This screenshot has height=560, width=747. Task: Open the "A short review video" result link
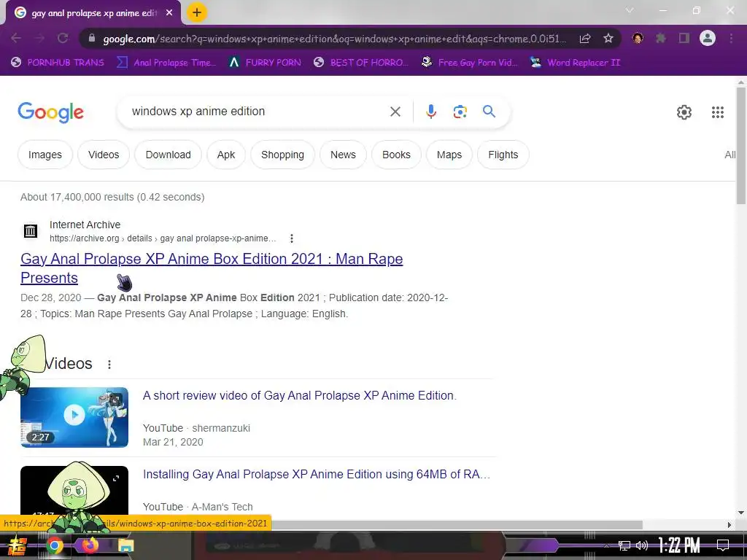pos(300,396)
